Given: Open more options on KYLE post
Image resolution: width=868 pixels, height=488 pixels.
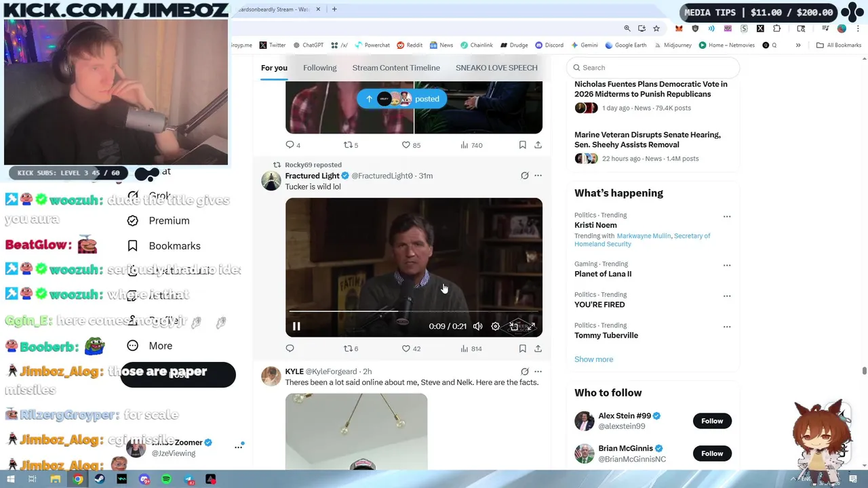Looking at the screenshot, I should [x=538, y=371].
